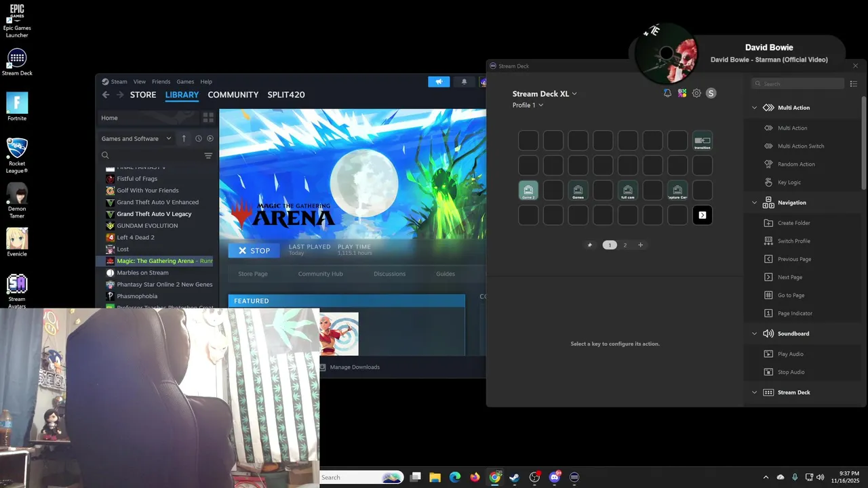The image size is (868, 488).
Task: Open the game's Store Page link
Action: click(253, 274)
